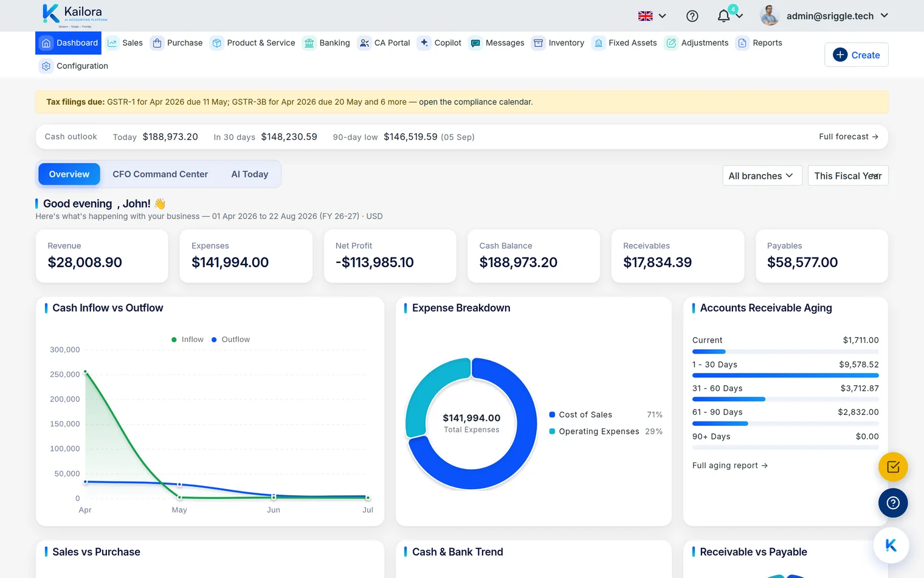Toggle Operating Expenses legend entry
Image resolution: width=924 pixels, height=578 pixels.
tap(605, 431)
